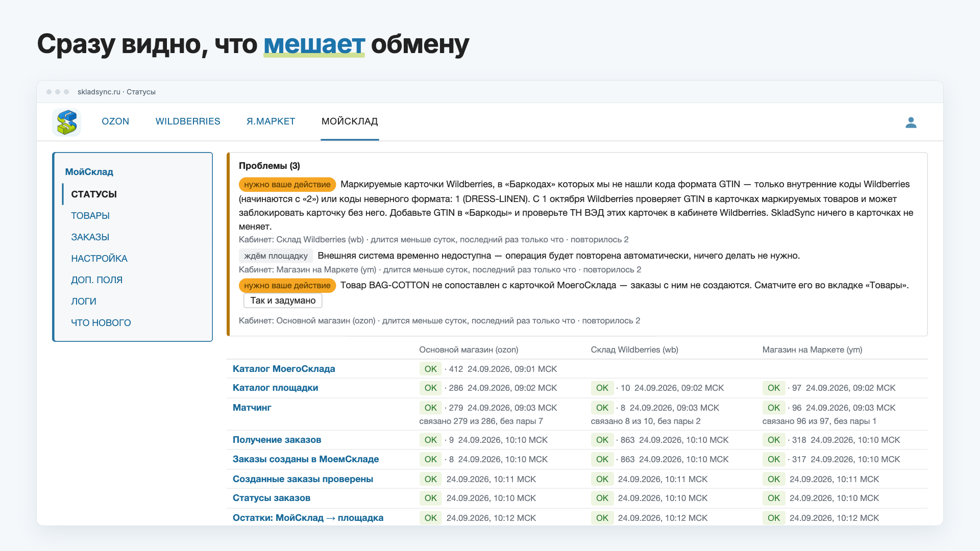Click the badge on the BAG-COTTON problem
Image resolution: width=980 pixels, height=551 pixels.
[x=287, y=286]
